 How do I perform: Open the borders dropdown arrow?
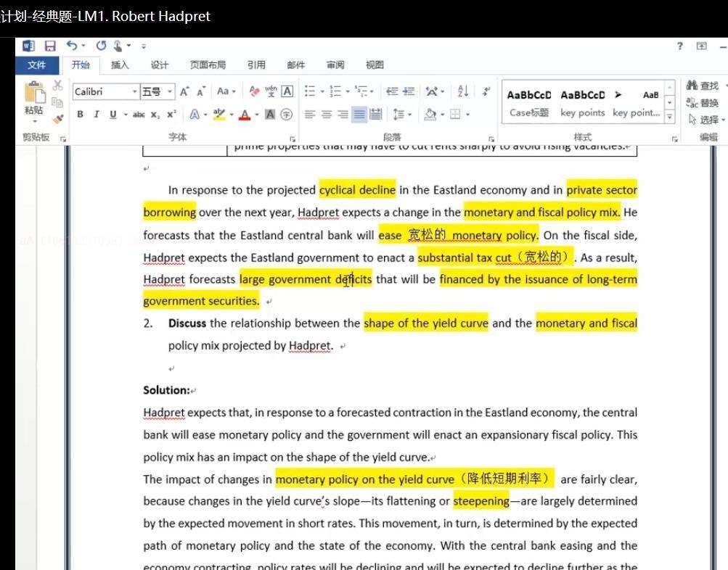pos(467,115)
